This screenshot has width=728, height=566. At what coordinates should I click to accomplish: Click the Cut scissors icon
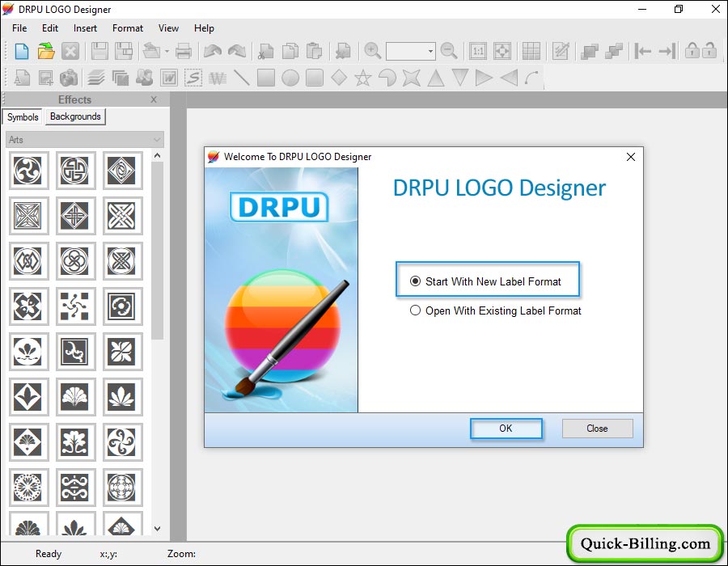pyautogui.click(x=266, y=51)
